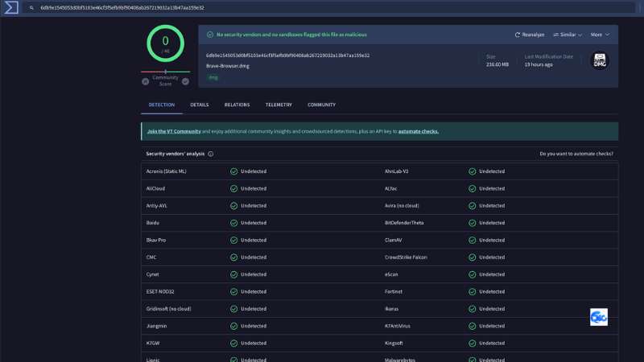Click the Baidu undetected check icon

(233, 224)
